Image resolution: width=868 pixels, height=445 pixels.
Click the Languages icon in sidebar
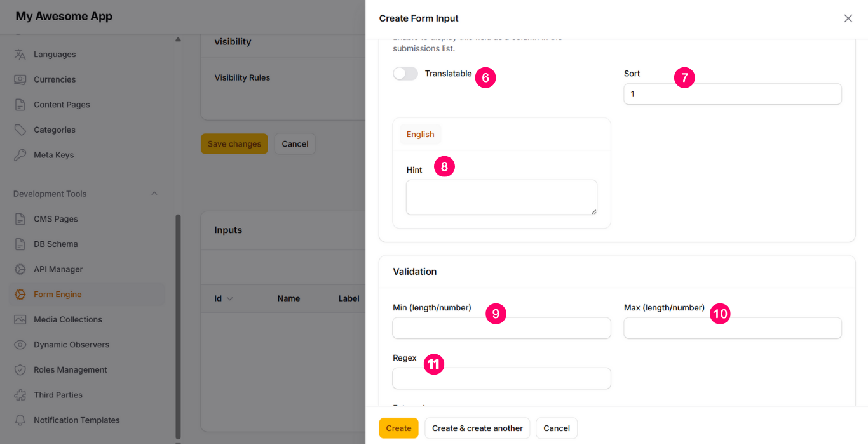[20, 55]
